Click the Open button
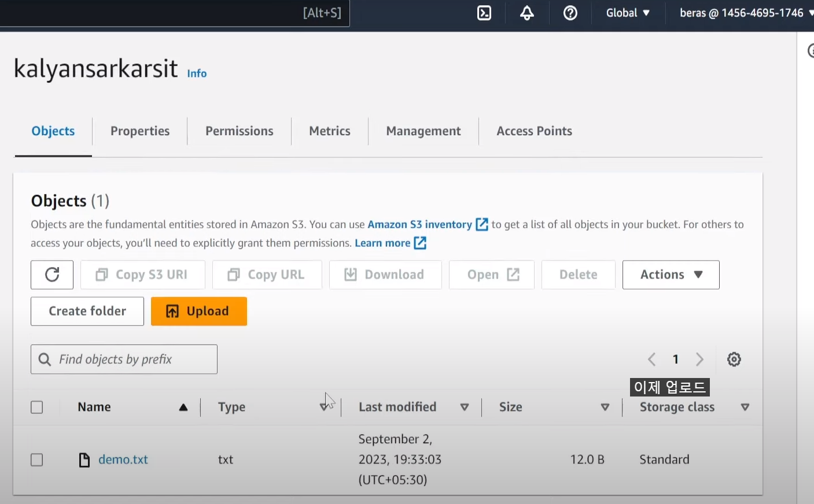Screen dimensions: 814x504 [492, 275]
